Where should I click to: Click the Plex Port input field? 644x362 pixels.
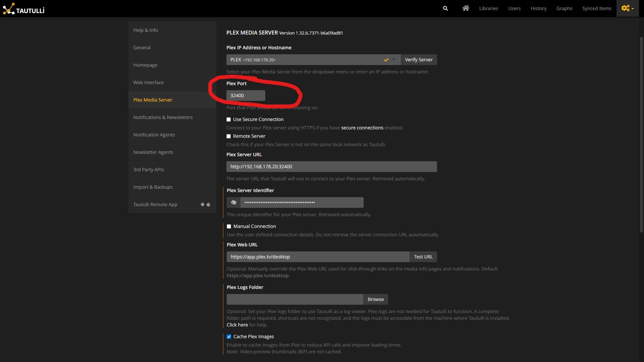[x=246, y=95]
